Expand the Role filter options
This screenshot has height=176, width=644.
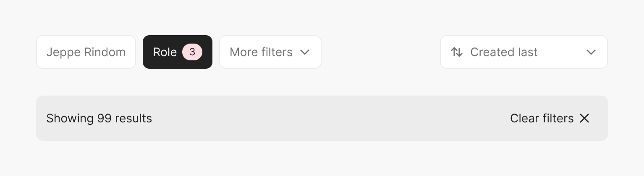(x=178, y=52)
